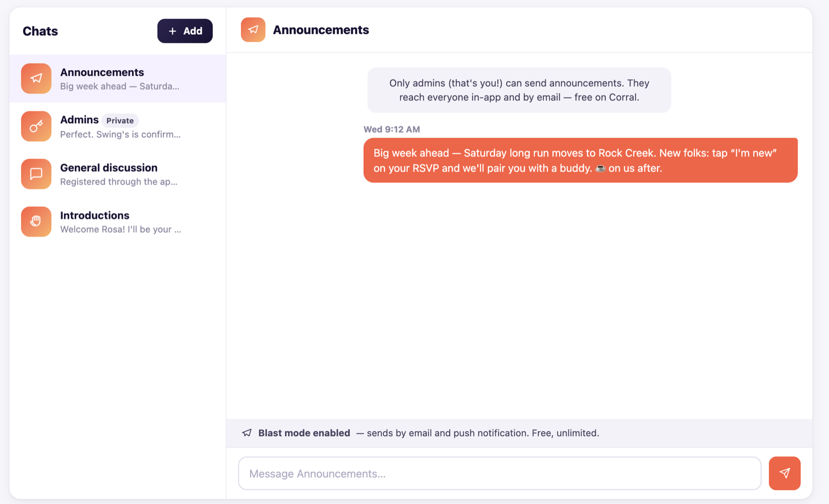829x504 pixels.
Task: Select the Introductions chat
Action: (118, 222)
